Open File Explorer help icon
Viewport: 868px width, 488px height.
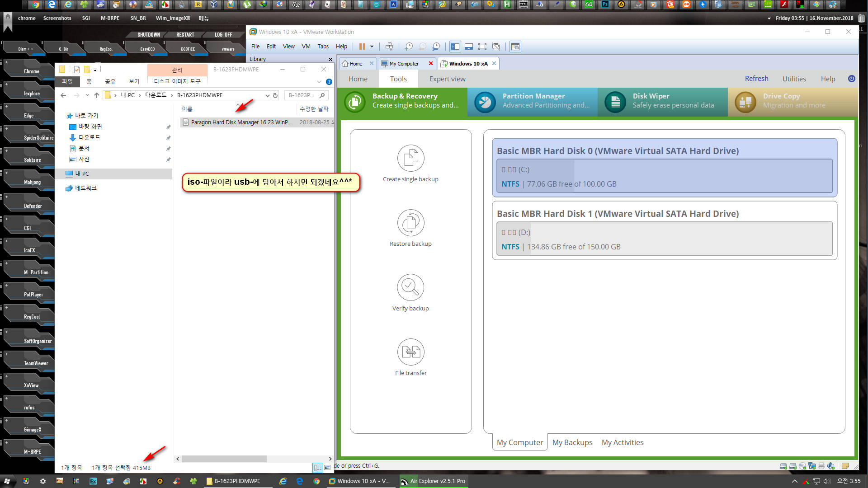tap(329, 82)
